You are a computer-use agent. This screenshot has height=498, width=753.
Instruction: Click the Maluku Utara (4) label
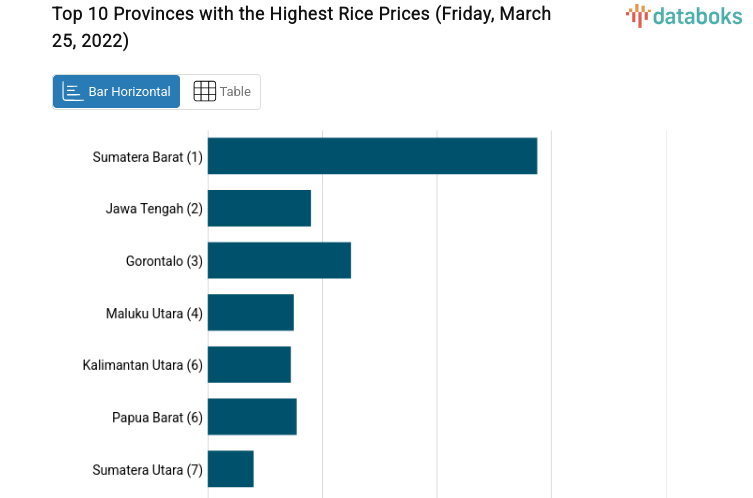coord(154,313)
